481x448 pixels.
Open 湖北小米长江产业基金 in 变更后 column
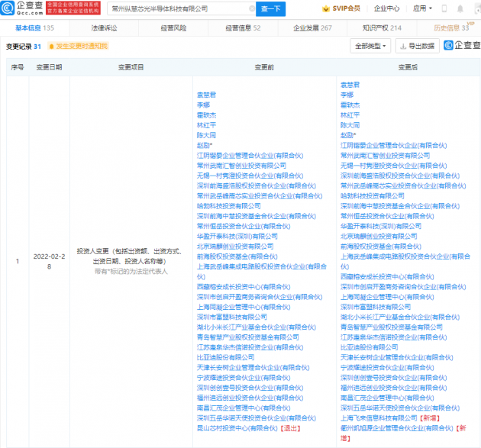click(x=400, y=317)
